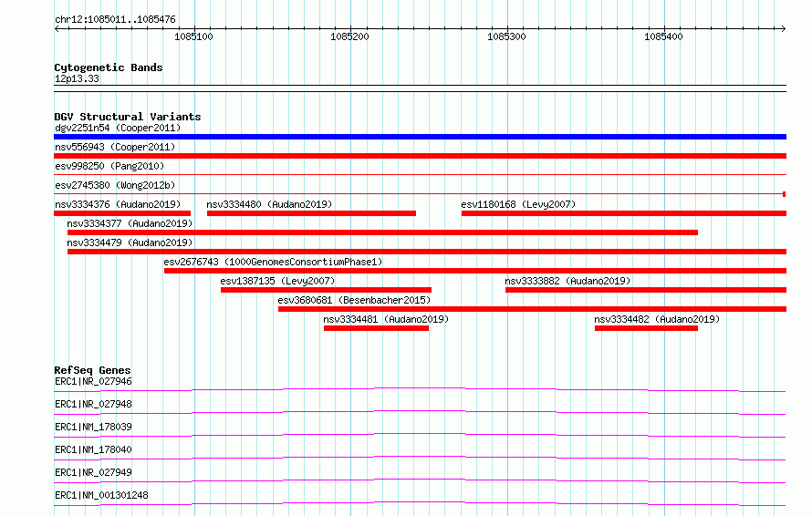Viewport: 812px width, 516px height.
Task: Click the red bar under nsv3334377
Action: [382, 232]
